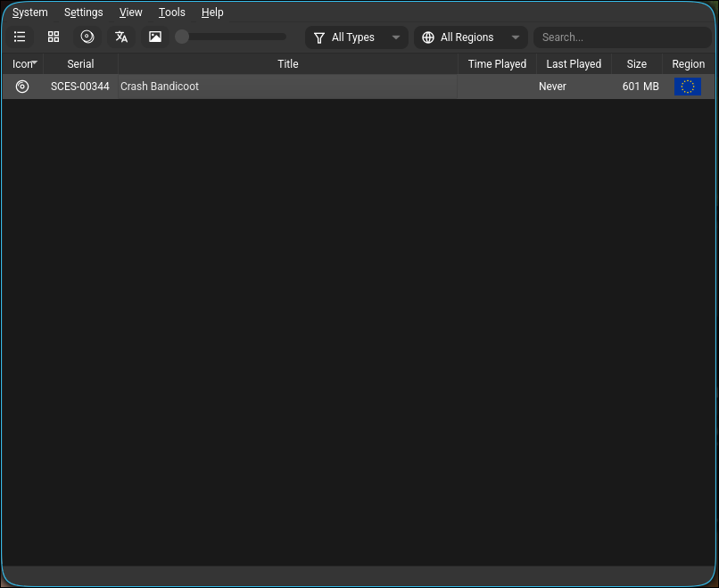Open the All Types filter dropdown
Image resolution: width=719 pixels, height=588 pixels.
coord(356,37)
